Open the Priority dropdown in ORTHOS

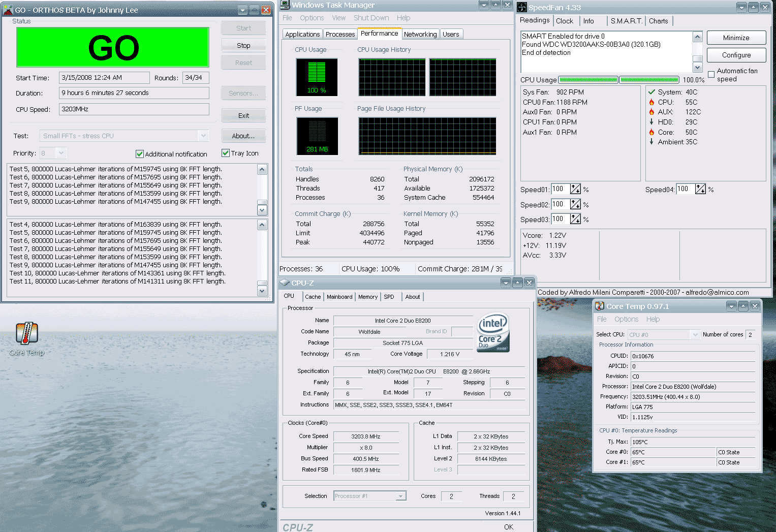61,153
